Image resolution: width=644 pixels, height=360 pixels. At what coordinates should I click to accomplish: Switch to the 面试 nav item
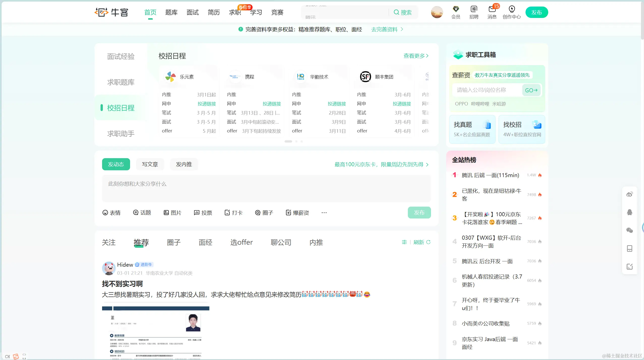pos(192,12)
